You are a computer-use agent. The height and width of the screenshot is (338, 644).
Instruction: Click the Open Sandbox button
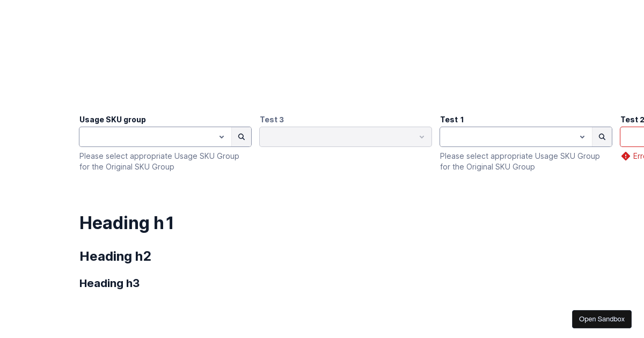602,319
